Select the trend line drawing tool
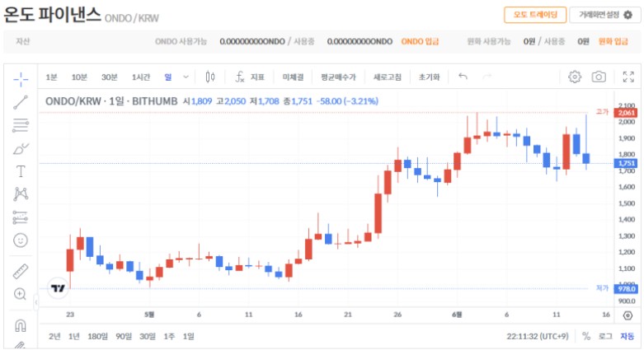 21,102
